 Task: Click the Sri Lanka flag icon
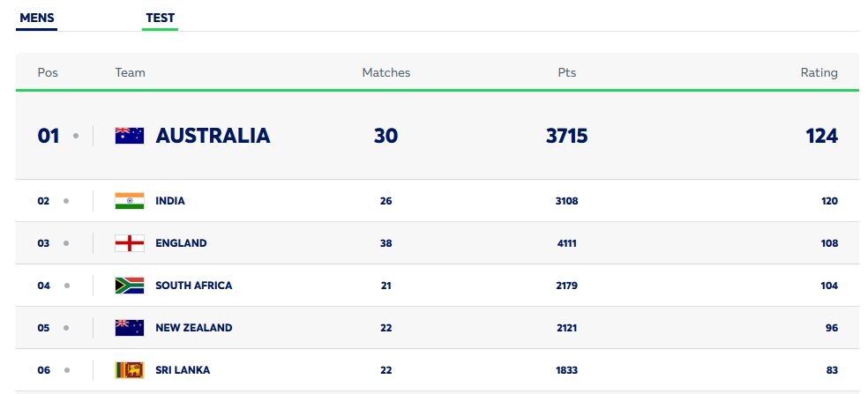click(130, 370)
